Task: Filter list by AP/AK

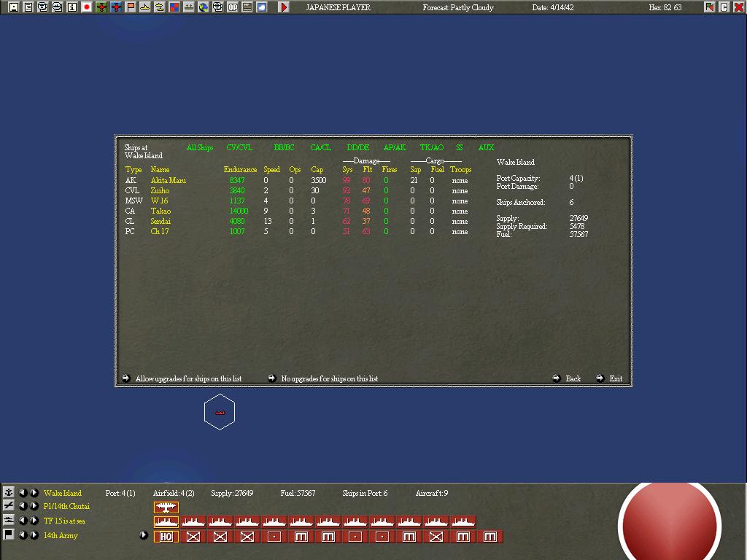Action: (395, 147)
